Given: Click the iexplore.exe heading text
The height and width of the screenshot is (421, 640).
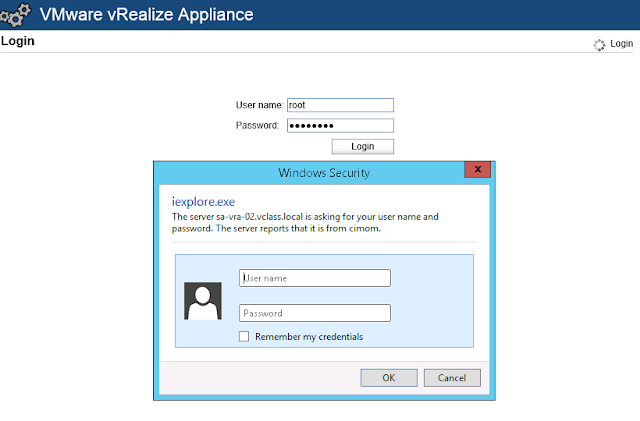Looking at the screenshot, I should coord(203,202).
